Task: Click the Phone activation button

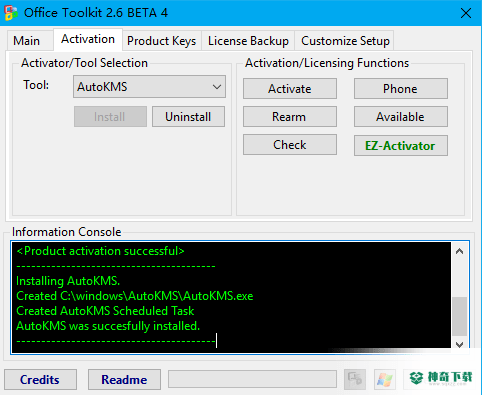Action: [x=400, y=89]
